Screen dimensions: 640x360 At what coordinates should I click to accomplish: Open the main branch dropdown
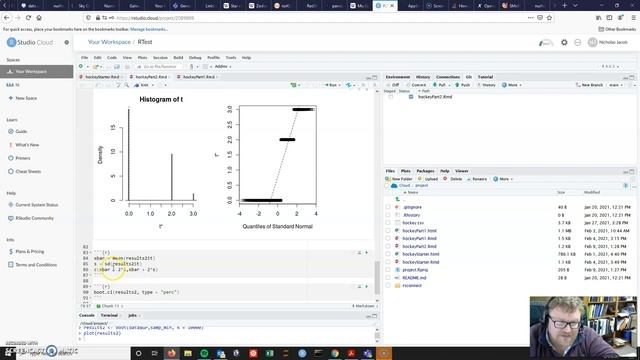pyautogui.click(x=616, y=85)
